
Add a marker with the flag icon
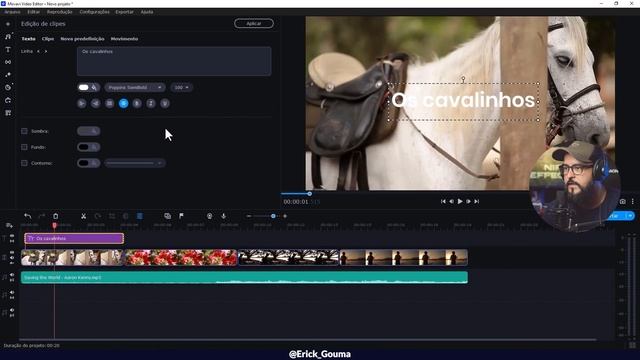tap(181, 216)
